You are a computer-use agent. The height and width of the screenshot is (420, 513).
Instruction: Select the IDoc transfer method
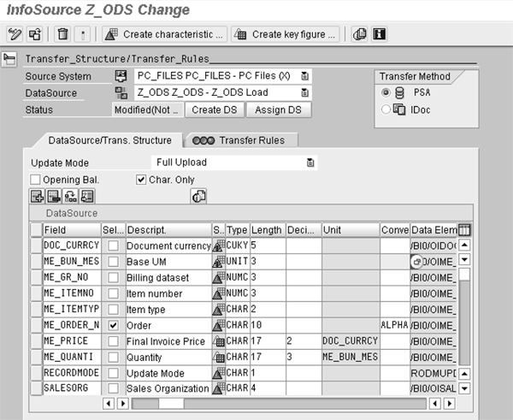coord(385,109)
